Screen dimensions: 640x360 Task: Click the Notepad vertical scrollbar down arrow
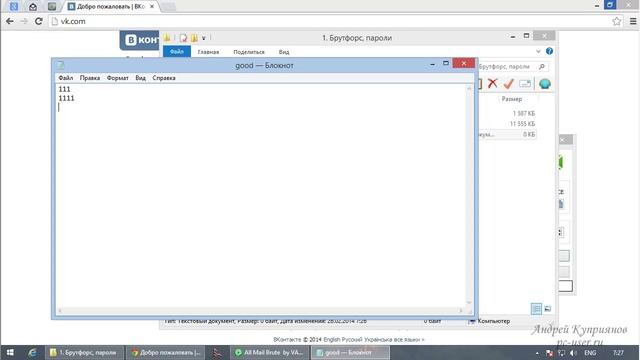tap(469, 302)
